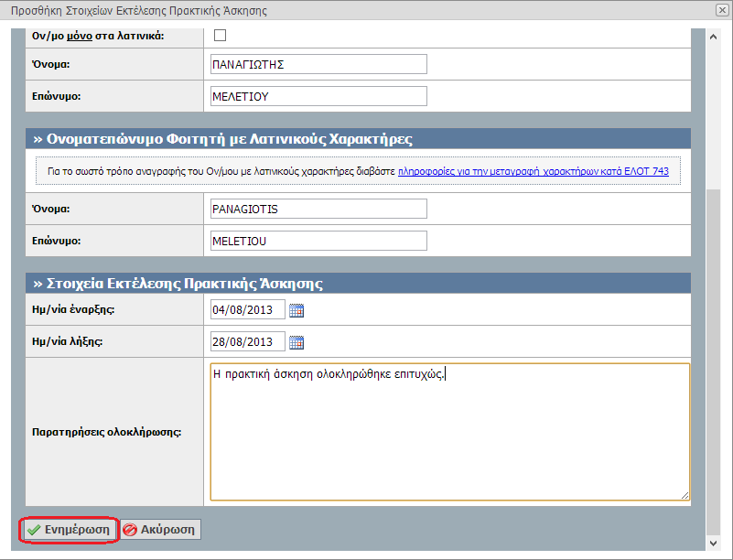This screenshot has height=560, width=733.
Task: Click end date field 28/08/2013
Action: 248,341
